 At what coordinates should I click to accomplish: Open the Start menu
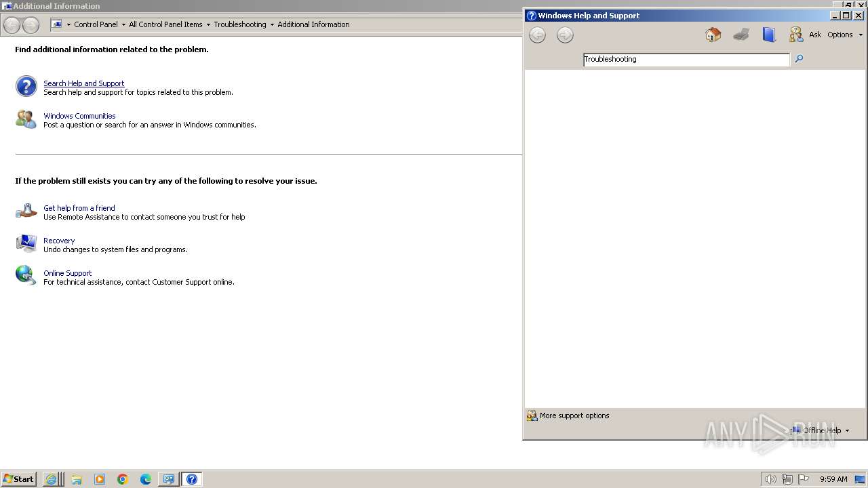[x=19, y=479]
